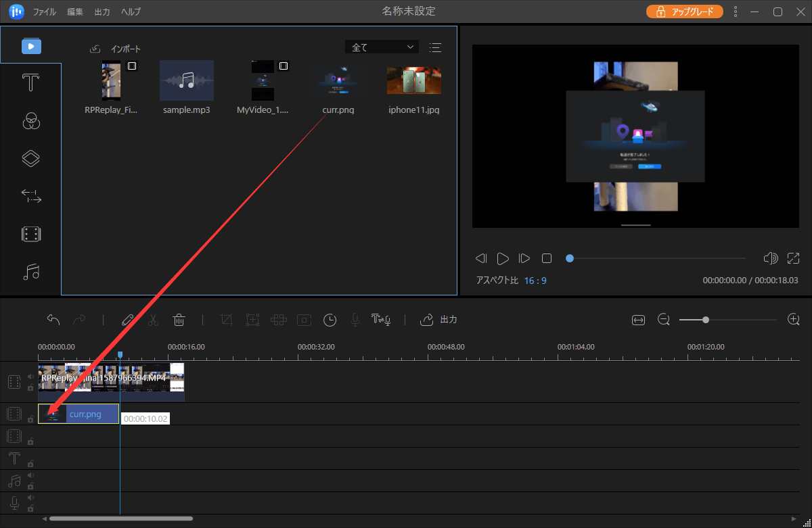Expand the 全て media filter dropdown
The height and width of the screenshot is (528, 812).
point(382,47)
